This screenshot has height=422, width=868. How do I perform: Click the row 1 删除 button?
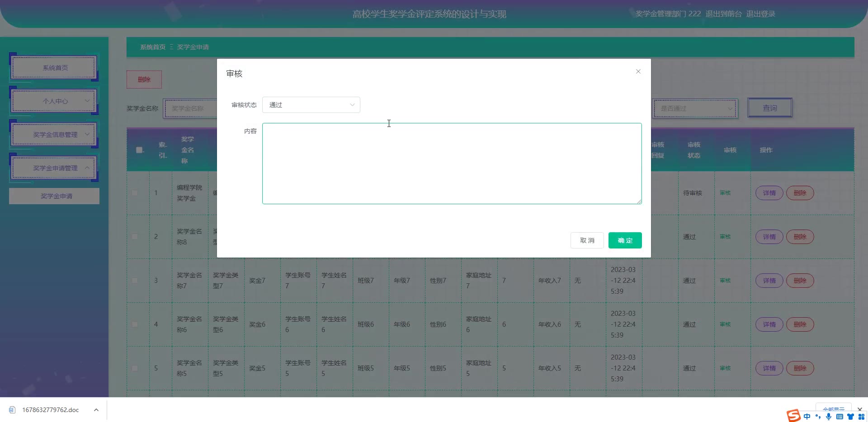click(x=800, y=193)
